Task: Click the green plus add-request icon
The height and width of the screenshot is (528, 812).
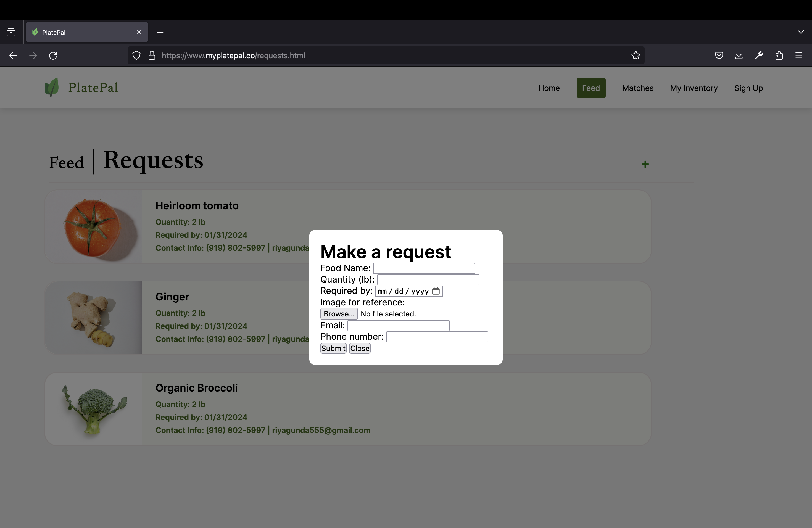Action: point(645,164)
